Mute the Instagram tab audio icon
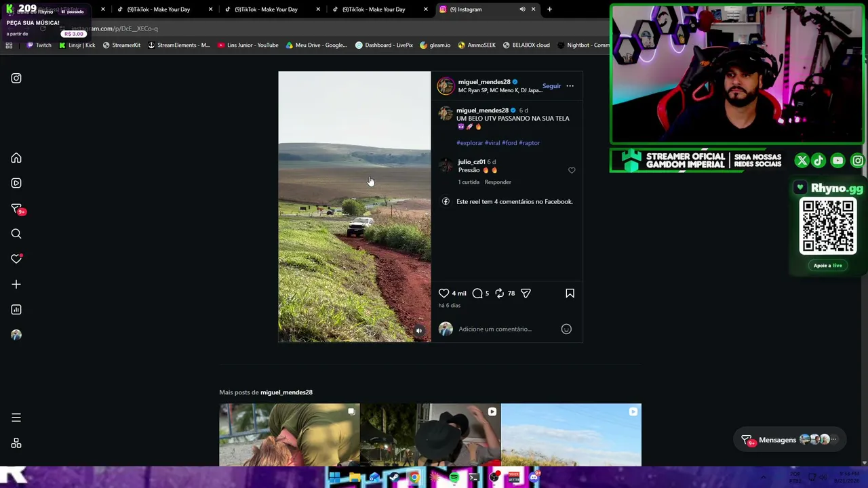Image resolution: width=868 pixels, height=488 pixels. pos(522,9)
